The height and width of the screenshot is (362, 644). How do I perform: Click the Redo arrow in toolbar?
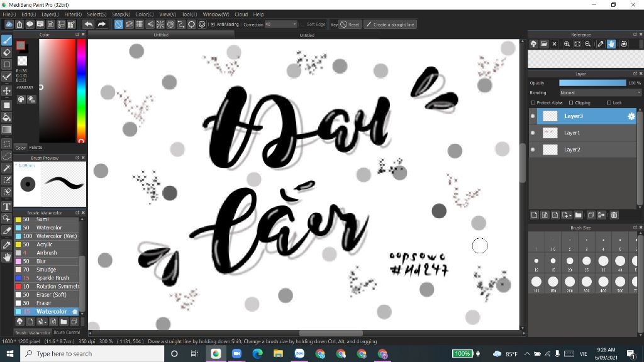tap(101, 25)
